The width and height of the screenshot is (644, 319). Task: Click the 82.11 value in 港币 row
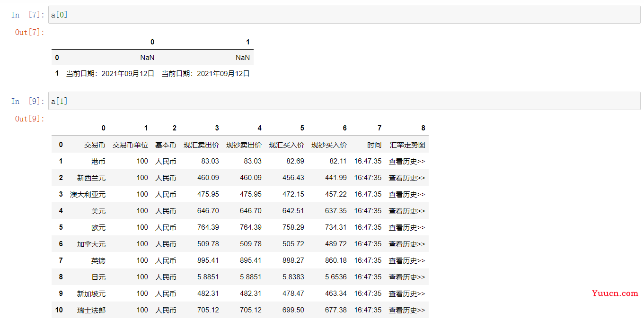338,161
